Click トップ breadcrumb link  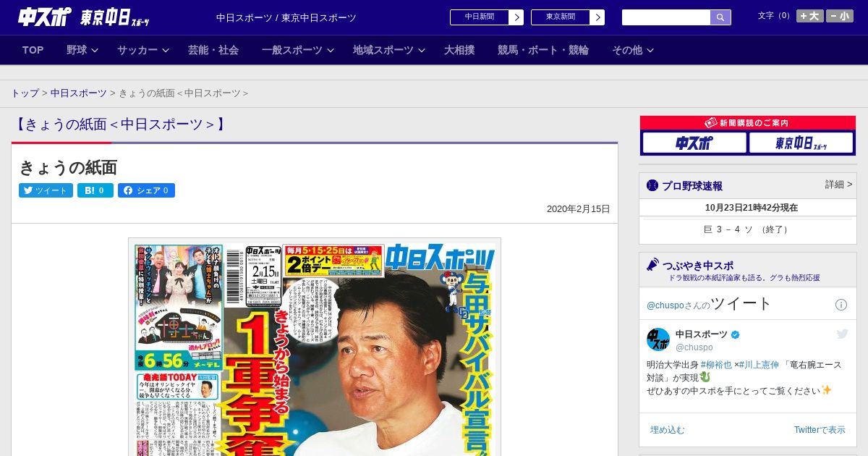pyautogui.click(x=25, y=93)
